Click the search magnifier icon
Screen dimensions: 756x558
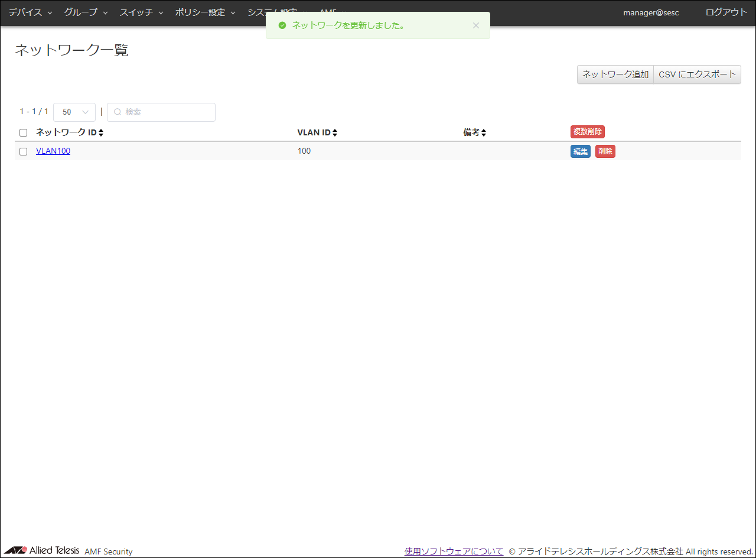pyautogui.click(x=118, y=112)
